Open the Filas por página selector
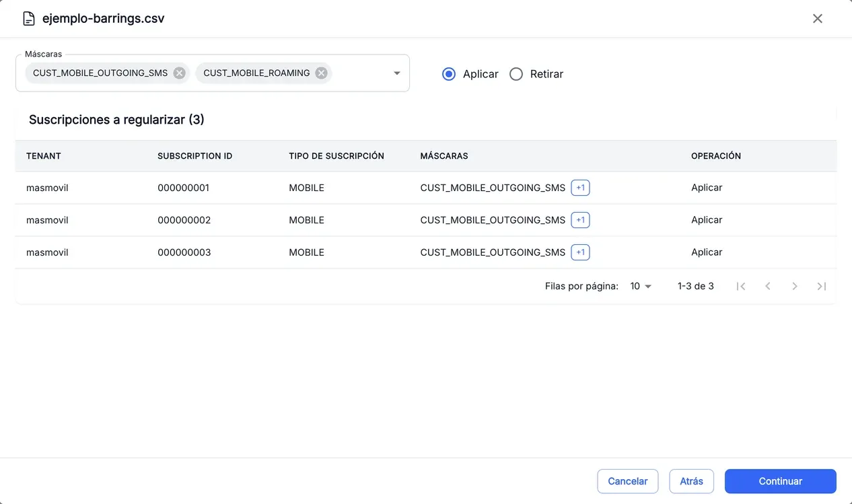Viewport: 852px width, 504px height. (641, 287)
